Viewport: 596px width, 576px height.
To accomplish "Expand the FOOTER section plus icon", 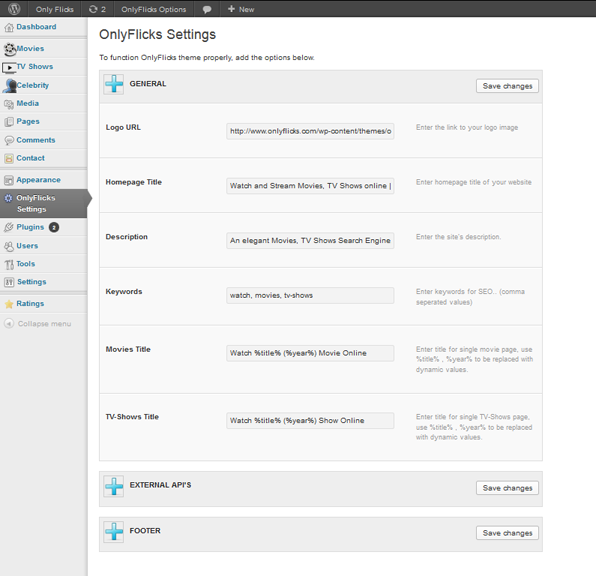I will 114,532.
